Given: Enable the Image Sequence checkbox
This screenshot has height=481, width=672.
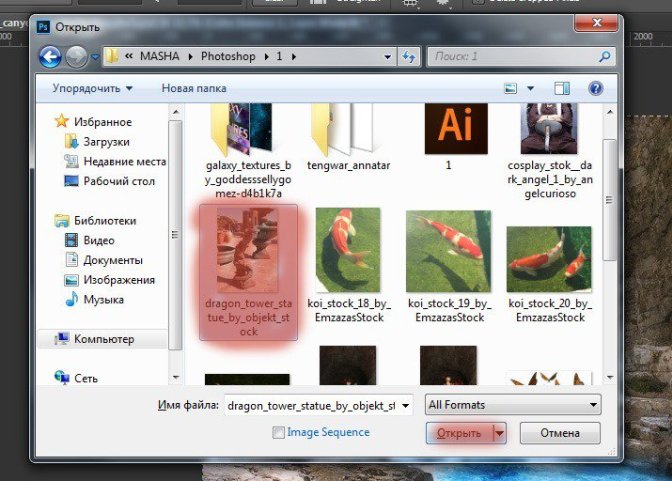Looking at the screenshot, I should tap(279, 433).
